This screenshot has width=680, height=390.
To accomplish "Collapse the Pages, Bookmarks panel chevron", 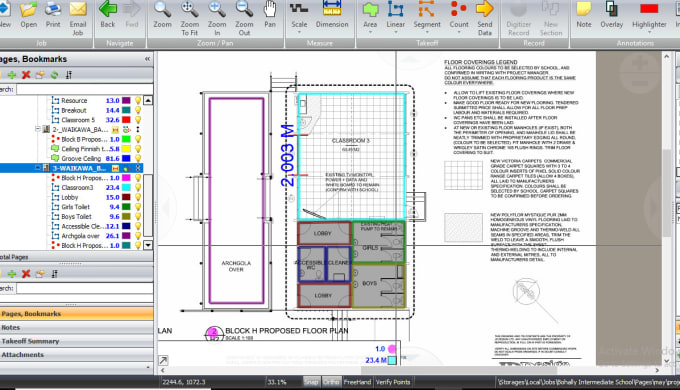I will click(x=147, y=59).
